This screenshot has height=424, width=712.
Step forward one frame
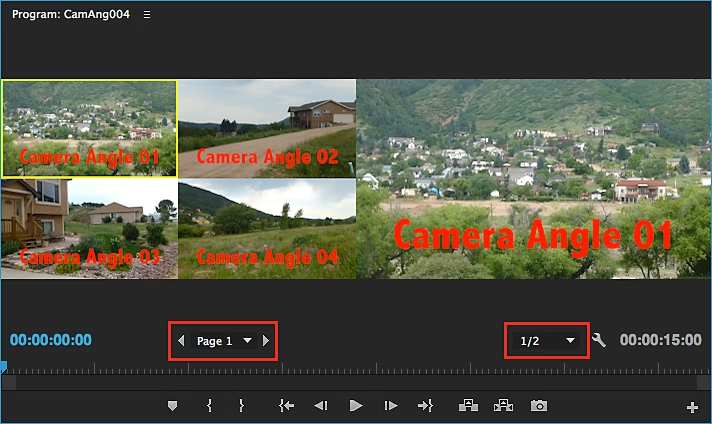[x=391, y=405]
